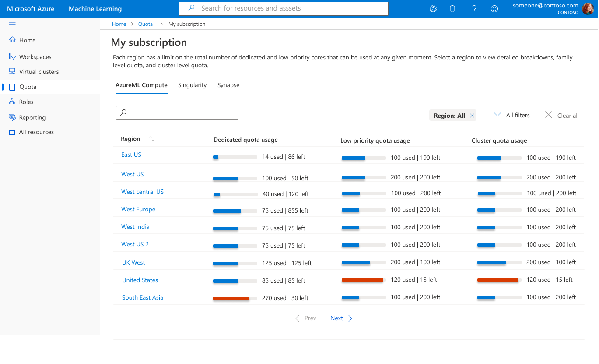Viewport: 599px width, 364px height.
Task: Open the West central US region
Action: 142,192
